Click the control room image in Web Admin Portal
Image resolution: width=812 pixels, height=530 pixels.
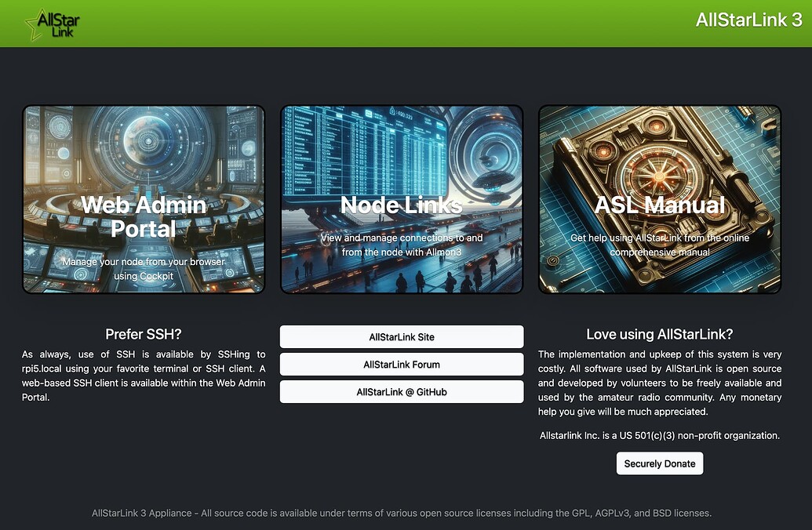tap(144, 149)
